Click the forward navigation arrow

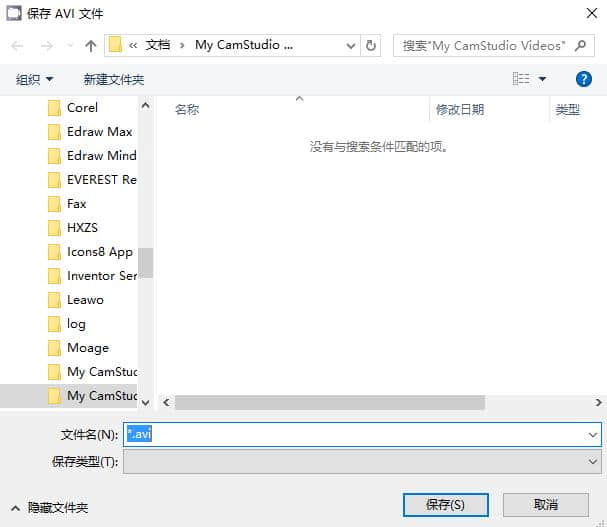[x=46, y=46]
